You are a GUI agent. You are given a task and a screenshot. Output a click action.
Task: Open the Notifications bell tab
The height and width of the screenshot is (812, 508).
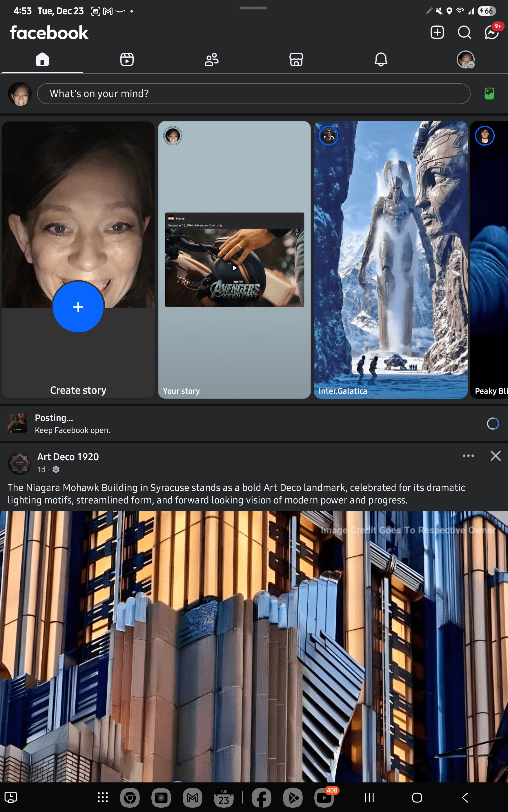pyautogui.click(x=381, y=59)
